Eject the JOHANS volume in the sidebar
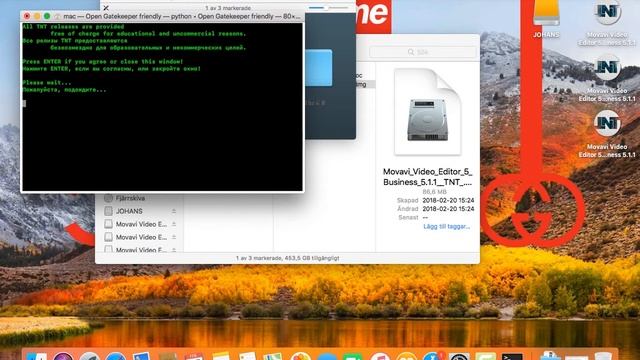640x360 pixels. [x=174, y=211]
